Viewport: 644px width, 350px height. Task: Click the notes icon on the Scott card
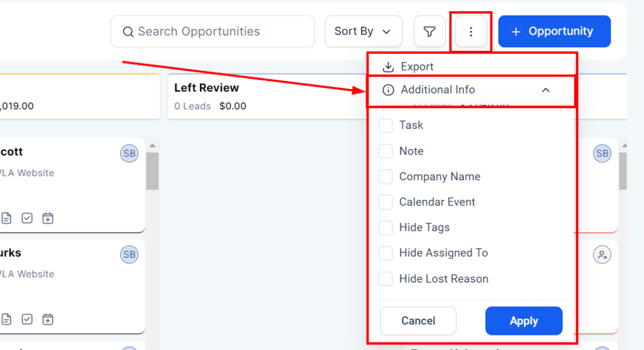click(x=6, y=218)
